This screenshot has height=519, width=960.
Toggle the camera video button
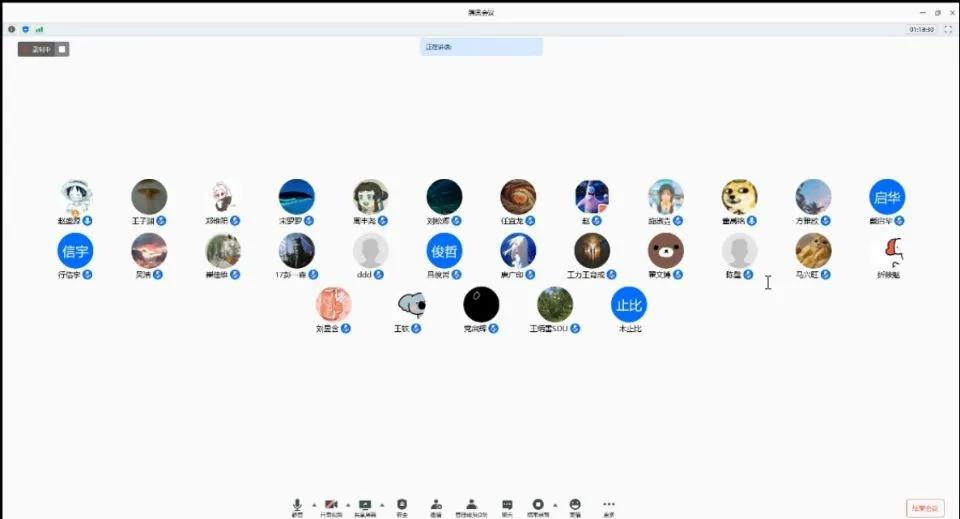click(x=331, y=506)
